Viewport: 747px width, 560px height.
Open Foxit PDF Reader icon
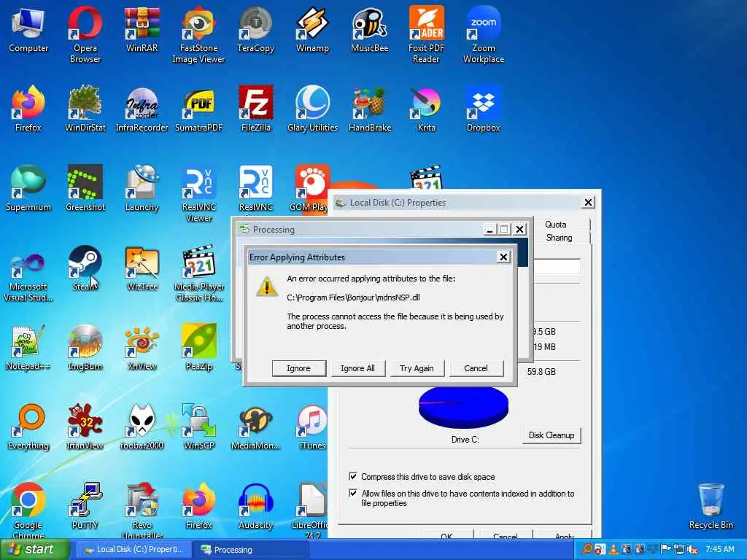426,34
